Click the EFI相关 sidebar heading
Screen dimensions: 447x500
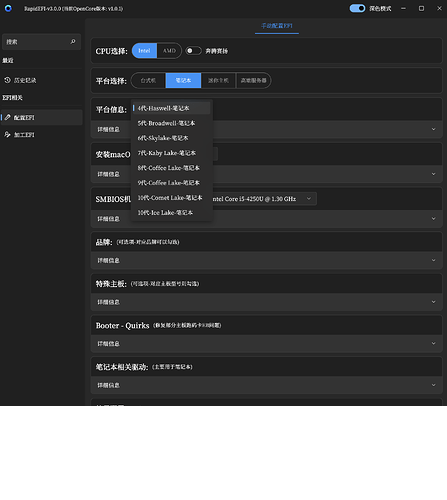pyautogui.click(x=12, y=98)
